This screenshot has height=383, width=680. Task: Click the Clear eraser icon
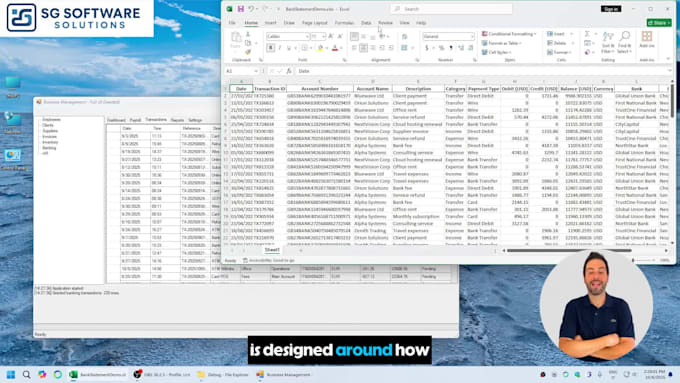click(587, 52)
